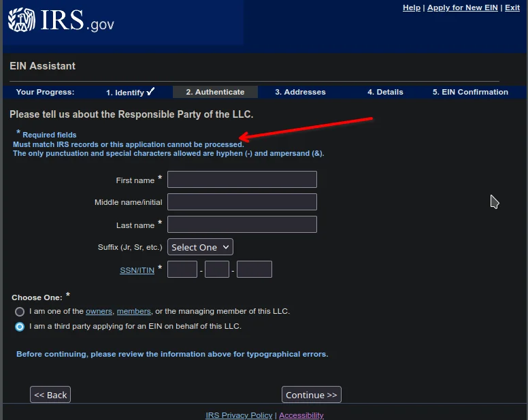
Task: Focus the Last name input field
Action: (x=242, y=225)
